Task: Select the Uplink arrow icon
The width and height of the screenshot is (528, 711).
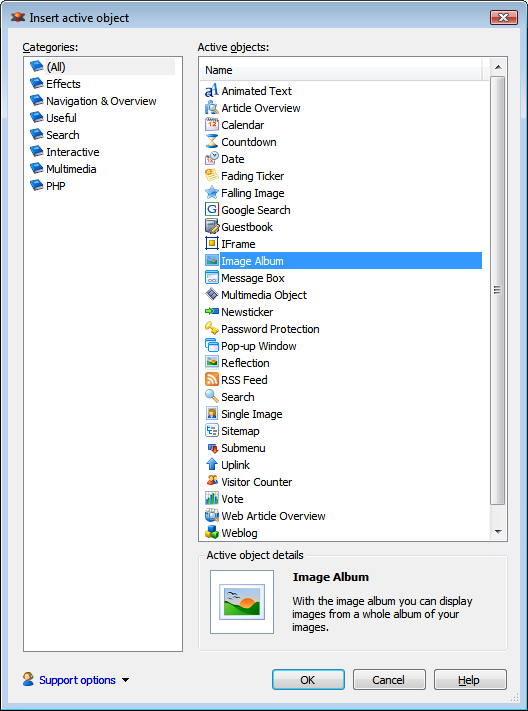Action: (x=212, y=465)
